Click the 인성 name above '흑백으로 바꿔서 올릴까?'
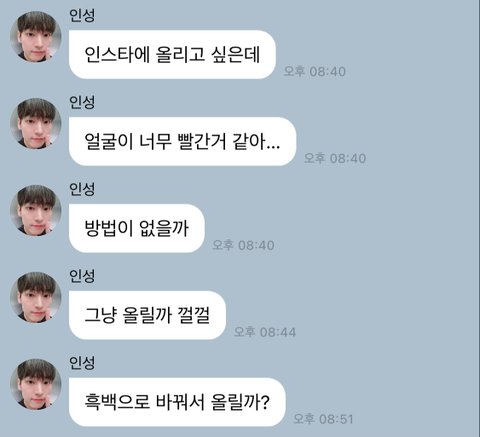 click(x=82, y=363)
